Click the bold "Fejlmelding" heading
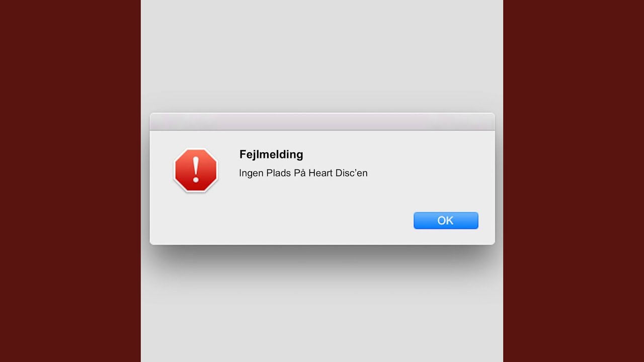Screen dimensions: 644x362 [x=271, y=154]
